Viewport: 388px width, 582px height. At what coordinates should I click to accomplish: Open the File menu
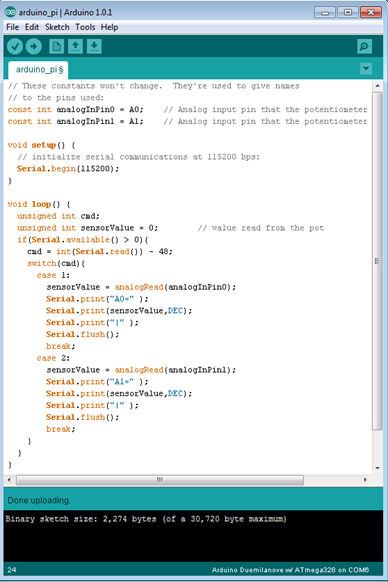pos(12,27)
